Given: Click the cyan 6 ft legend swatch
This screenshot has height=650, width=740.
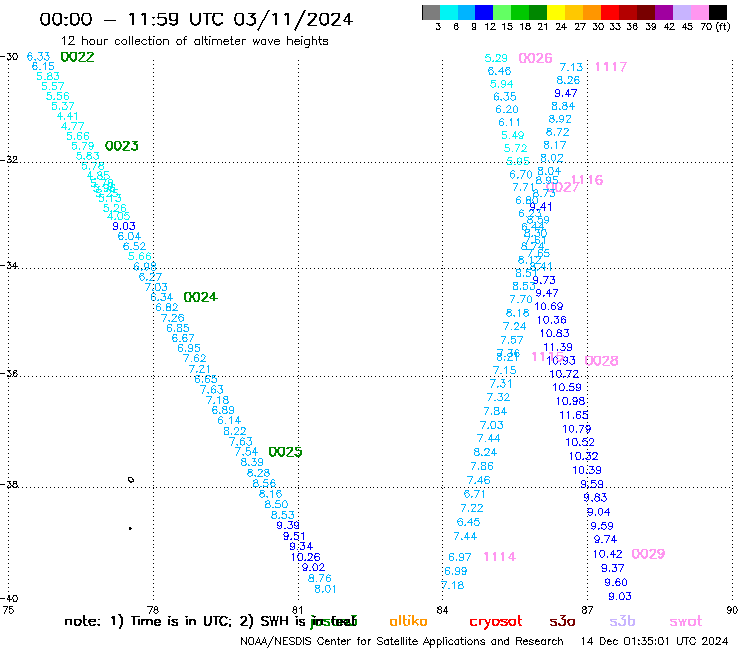Looking at the screenshot, I should coord(449,12).
